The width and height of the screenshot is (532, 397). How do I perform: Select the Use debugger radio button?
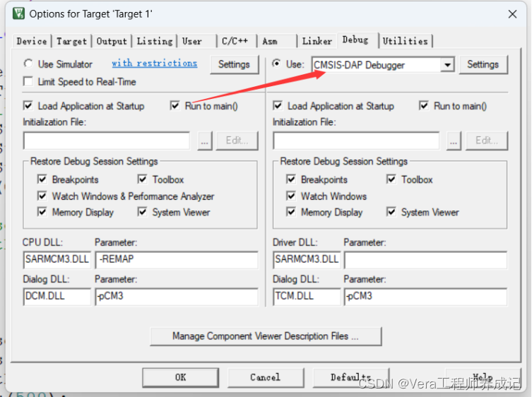277,64
